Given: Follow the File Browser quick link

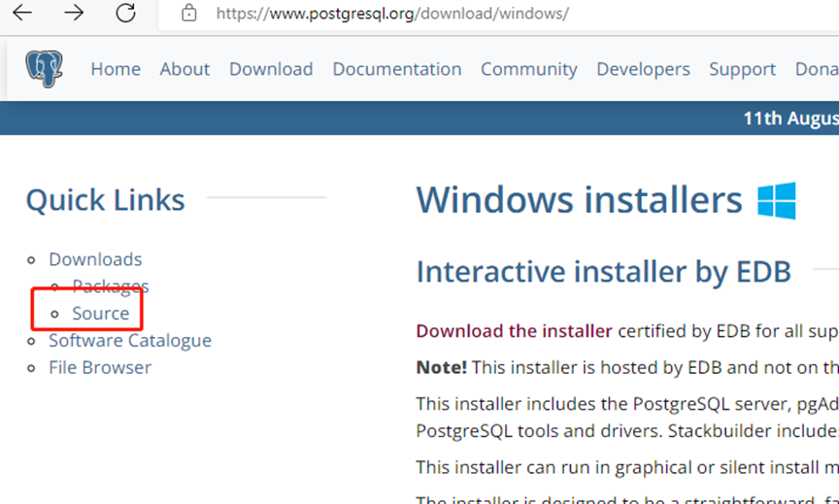Looking at the screenshot, I should pyautogui.click(x=100, y=368).
